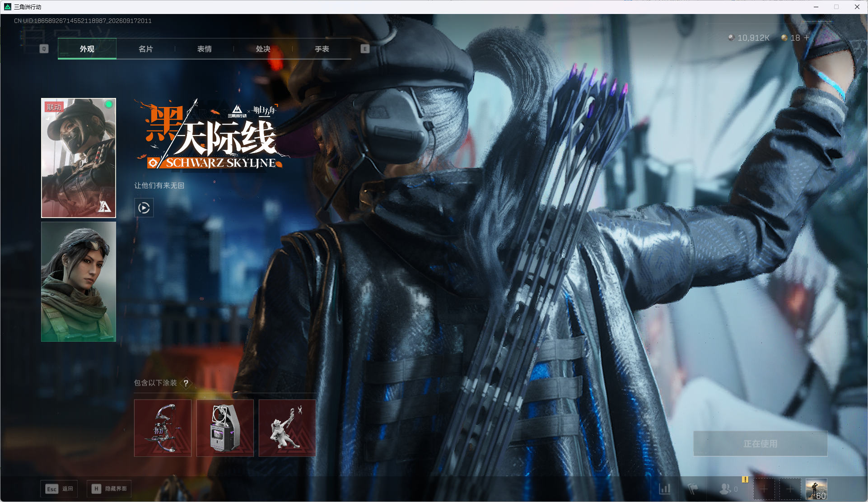
Task: Play the skin preview video
Action: [144, 208]
